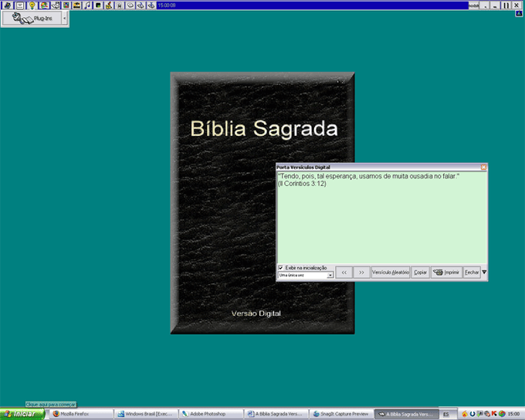Click the small blue triangle icon at top right

(519, 13)
